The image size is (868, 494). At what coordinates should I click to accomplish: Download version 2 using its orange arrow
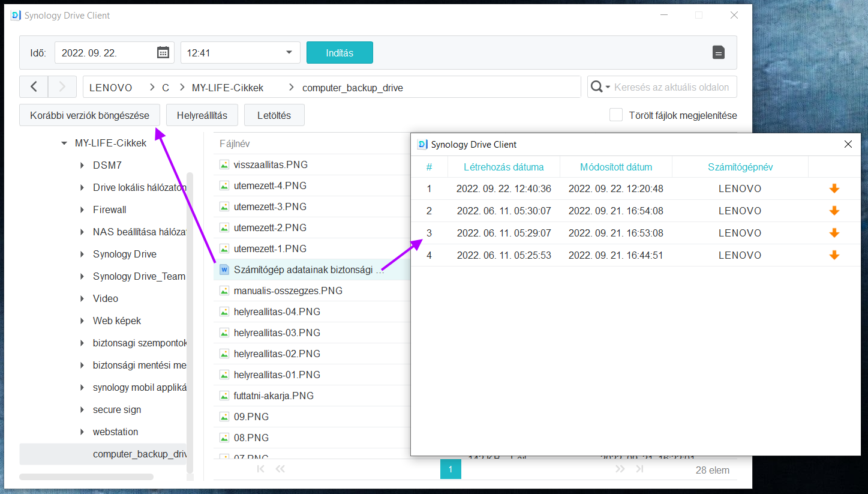834,211
